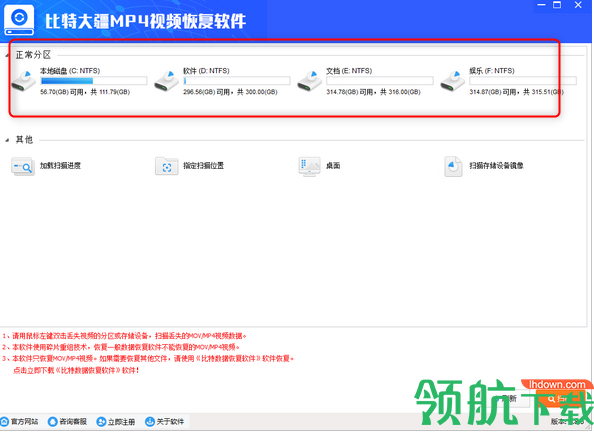Click the F drive usage bar
594x432 pixels.
coord(523,81)
